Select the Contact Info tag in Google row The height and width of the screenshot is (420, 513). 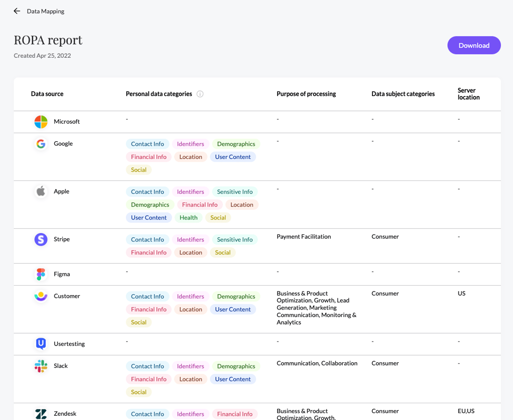147,144
